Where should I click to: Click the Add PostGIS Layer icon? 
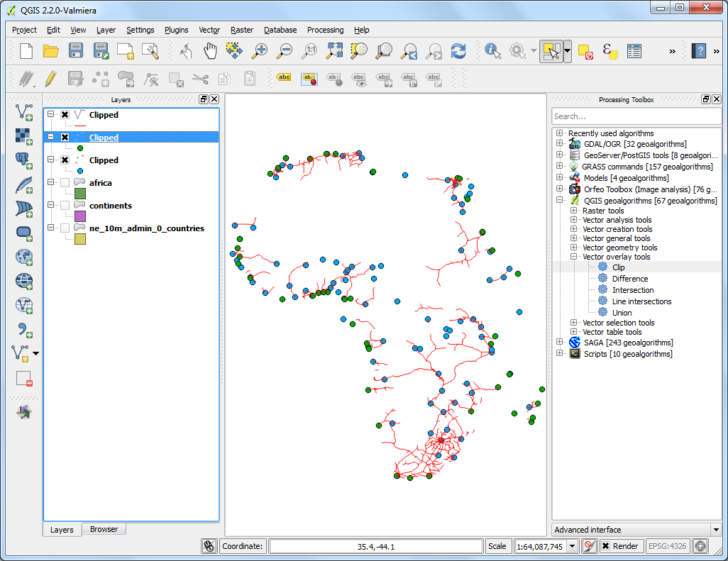pos(23,160)
